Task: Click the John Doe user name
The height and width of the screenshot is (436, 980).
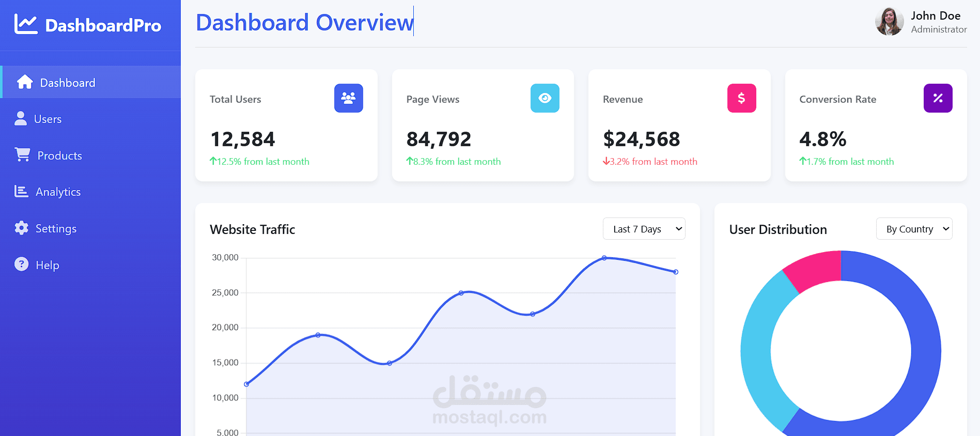Action: [x=936, y=15]
